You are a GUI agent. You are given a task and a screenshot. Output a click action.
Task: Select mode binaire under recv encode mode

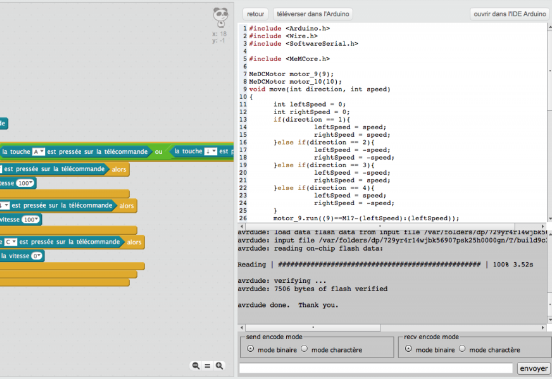408,349
